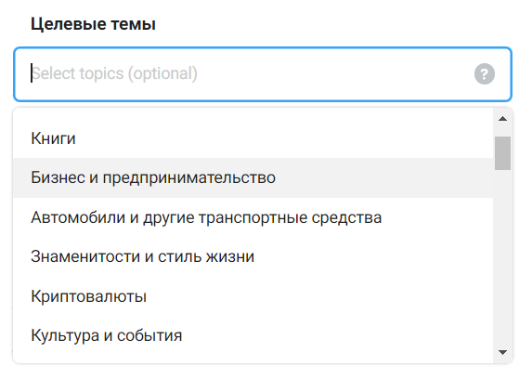Click the gray scrollbar thumb
Screen dimensions: 532x392
(x=502, y=153)
